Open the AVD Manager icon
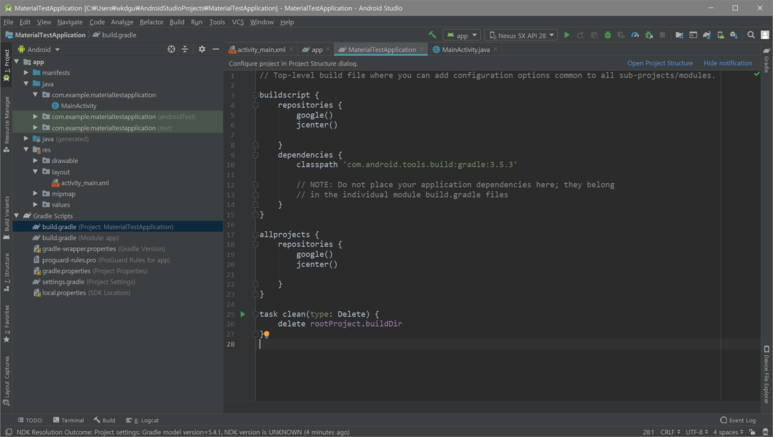 click(720, 35)
